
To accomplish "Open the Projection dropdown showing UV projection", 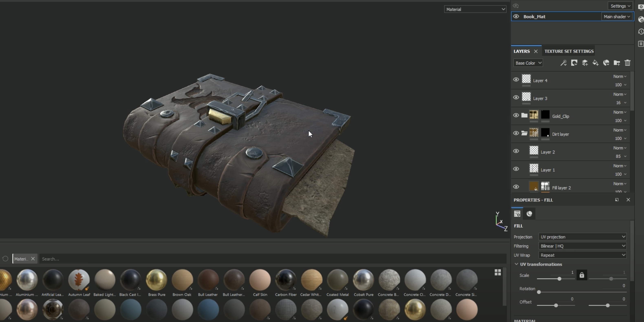I will click(582, 237).
